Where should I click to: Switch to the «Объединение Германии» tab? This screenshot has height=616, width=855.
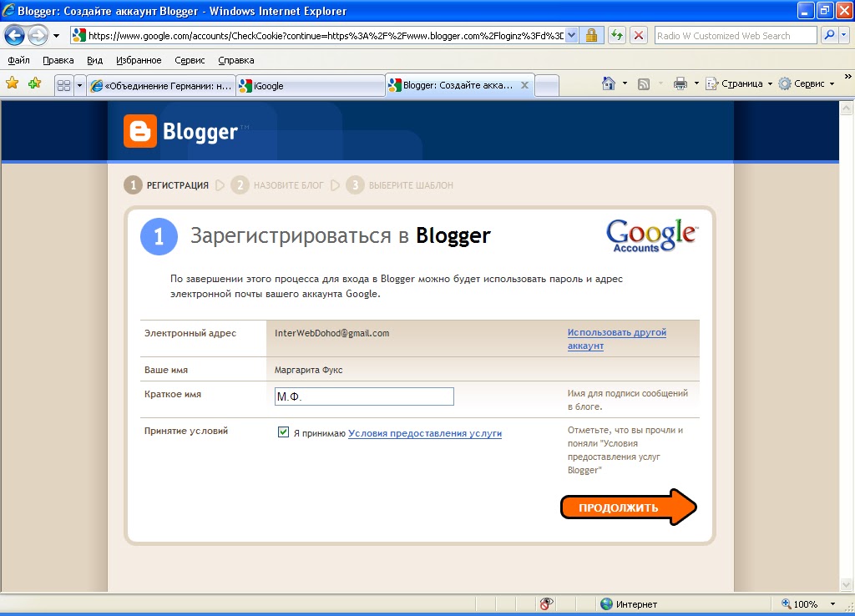click(161, 86)
